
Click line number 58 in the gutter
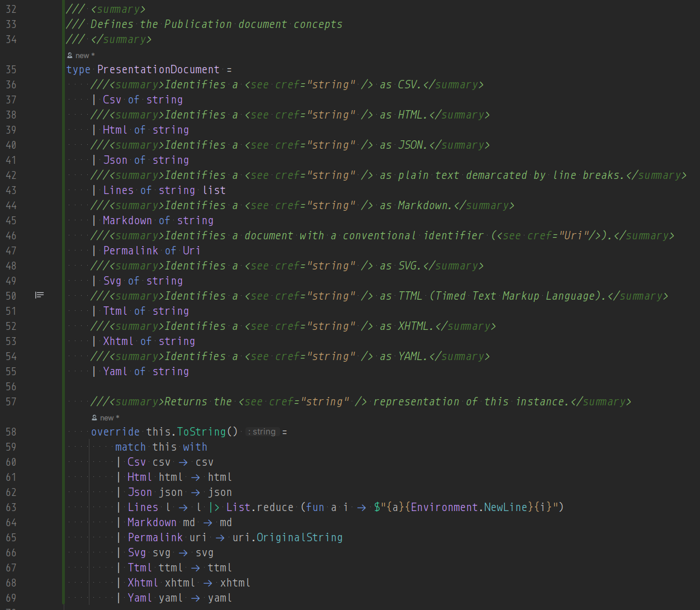[11, 432]
